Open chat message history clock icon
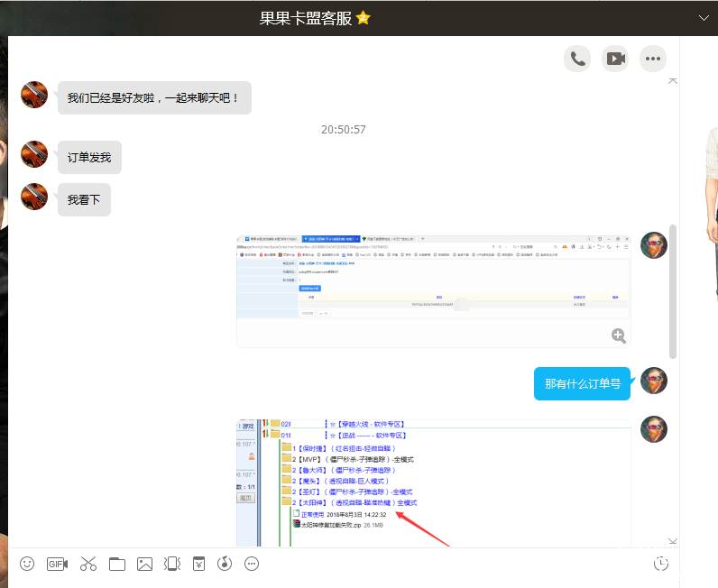The image size is (718, 588). click(661, 564)
